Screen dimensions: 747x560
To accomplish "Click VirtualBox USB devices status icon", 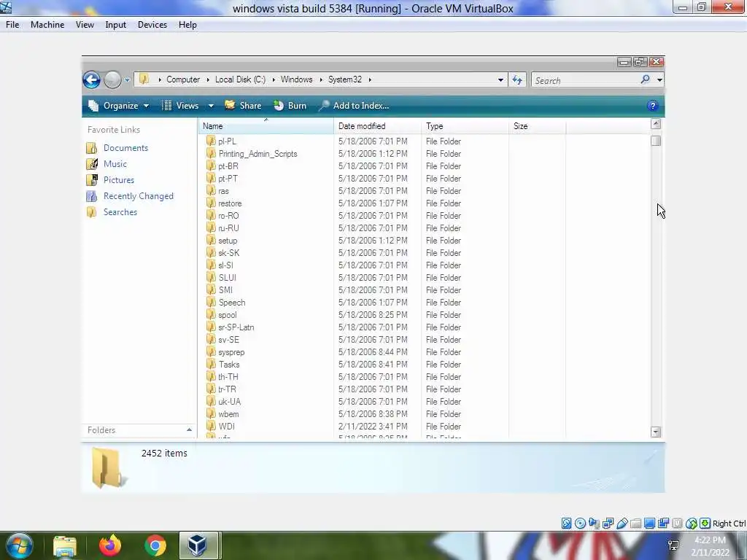I will click(x=622, y=524).
